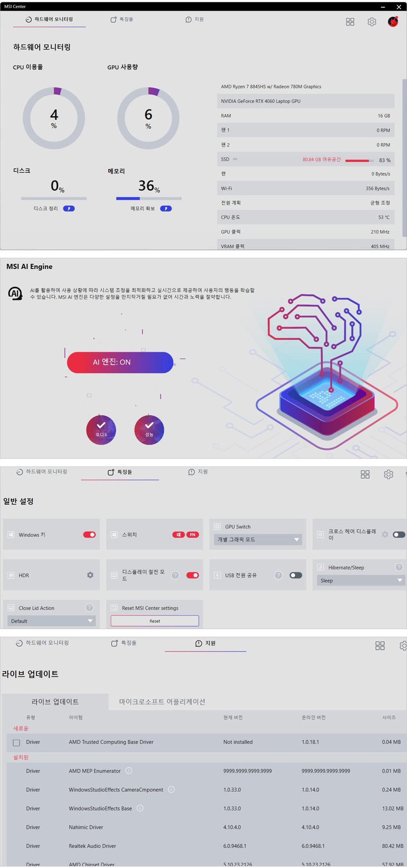
Task: Click the USB 전원 공유 tile icon
Action: point(217,575)
